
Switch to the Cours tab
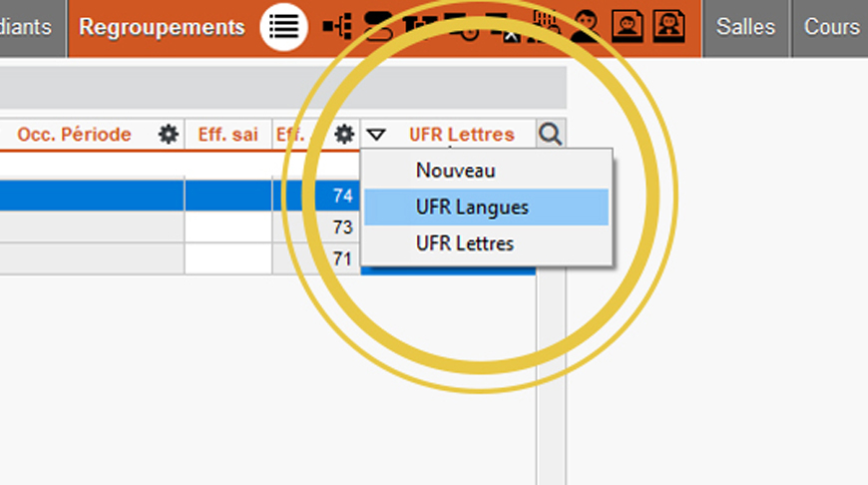[x=831, y=27]
